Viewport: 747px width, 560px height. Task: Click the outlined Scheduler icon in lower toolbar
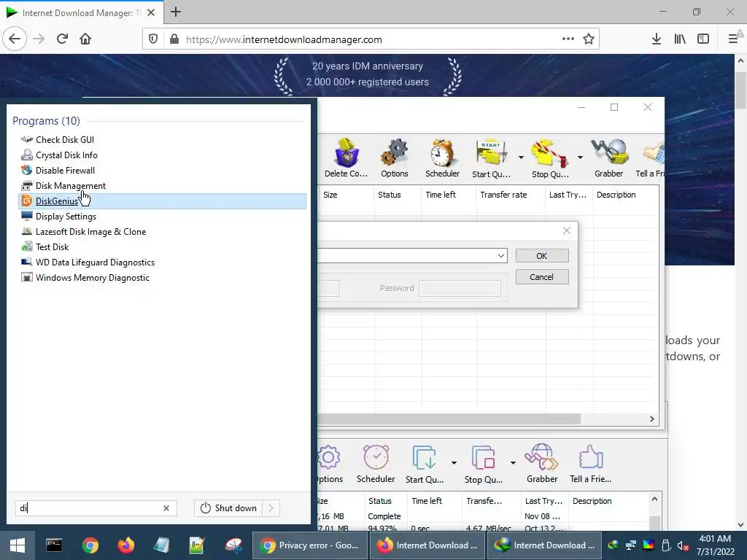[376, 464]
